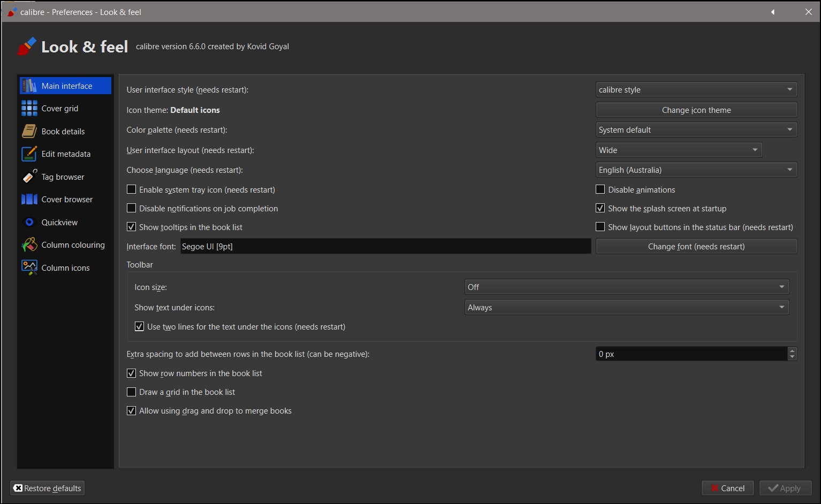Click the Column colouring palette icon
Image resolution: width=821 pixels, height=504 pixels.
tap(29, 245)
